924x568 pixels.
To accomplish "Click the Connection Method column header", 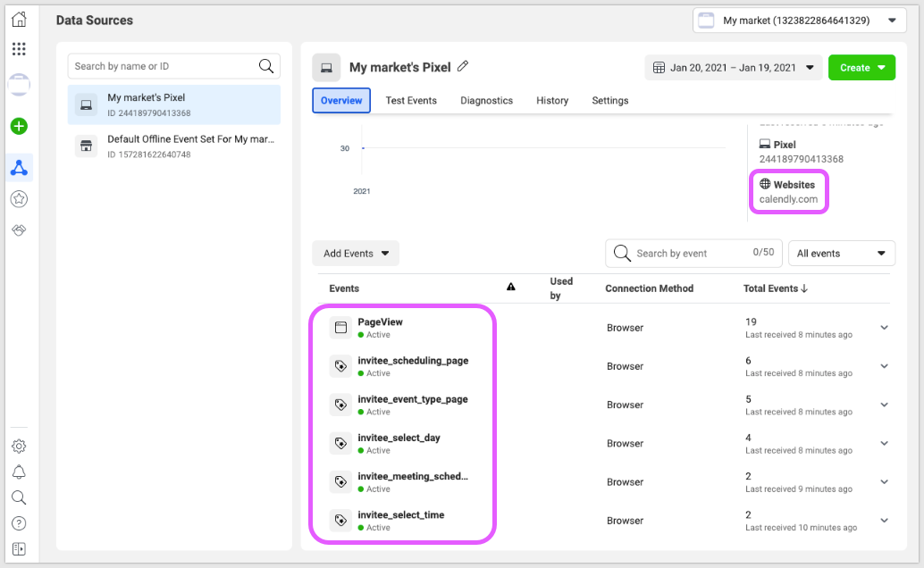I will tap(650, 288).
